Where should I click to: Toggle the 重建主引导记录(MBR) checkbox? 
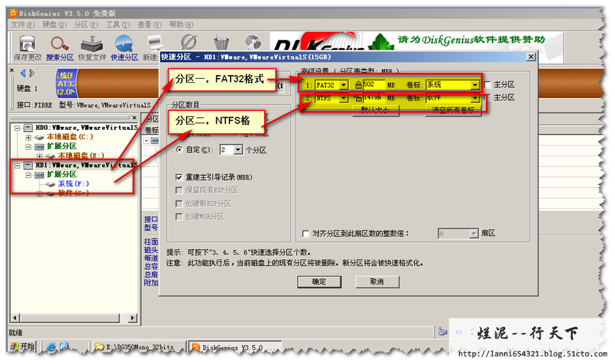[179, 177]
